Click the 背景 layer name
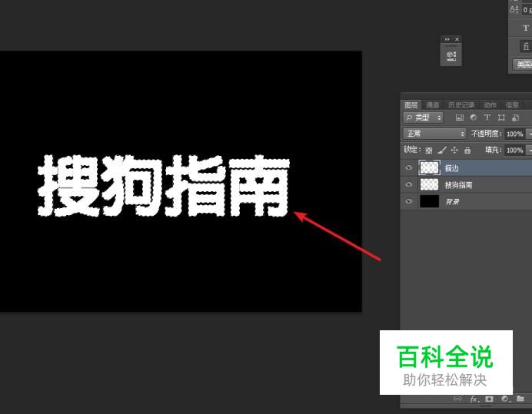The height and width of the screenshot is (414, 532). pos(452,202)
